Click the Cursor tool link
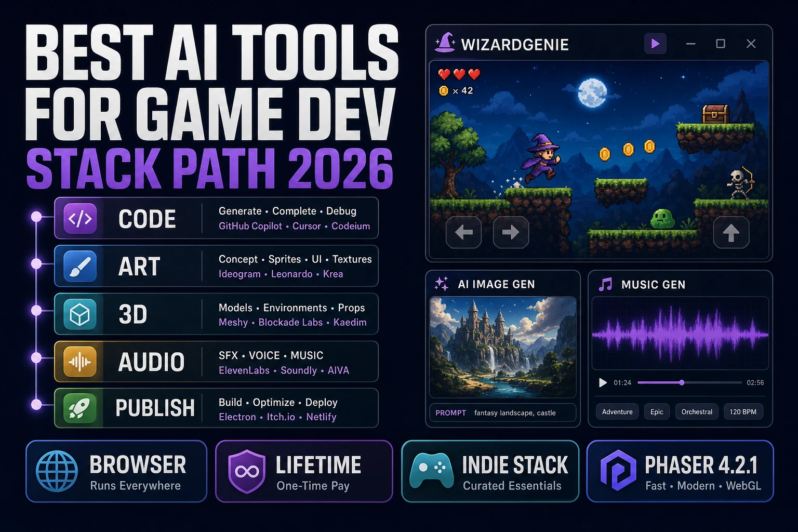 tap(307, 226)
